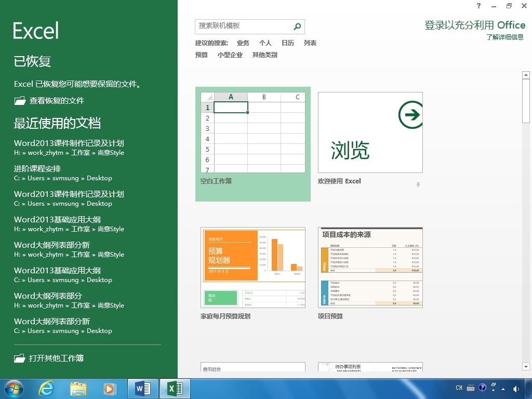Search suggested category 其他类别
This screenshot has height=399, width=532.
pyautogui.click(x=264, y=55)
